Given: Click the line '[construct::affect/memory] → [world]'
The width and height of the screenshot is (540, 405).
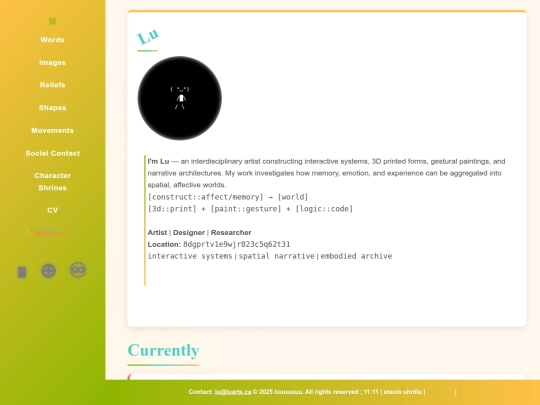Looking at the screenshot, I should (x=228, y=197).
